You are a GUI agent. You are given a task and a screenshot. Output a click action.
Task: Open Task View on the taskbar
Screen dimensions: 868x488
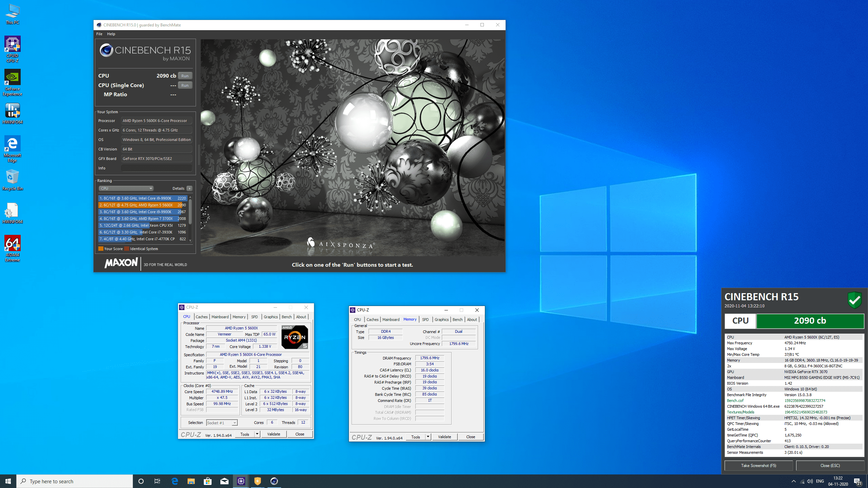tap(157, 481)
